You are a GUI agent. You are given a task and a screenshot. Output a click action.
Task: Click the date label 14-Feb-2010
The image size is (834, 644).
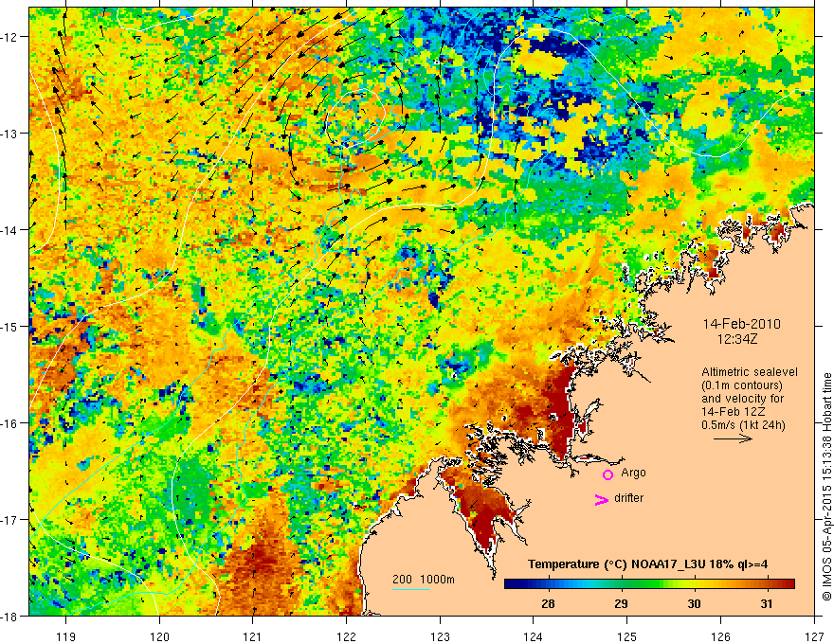coord(741,324)
